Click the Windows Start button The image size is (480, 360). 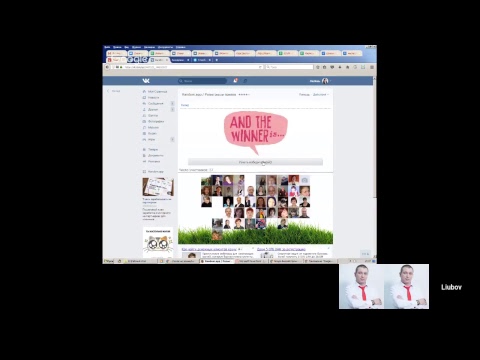(109, 261)
